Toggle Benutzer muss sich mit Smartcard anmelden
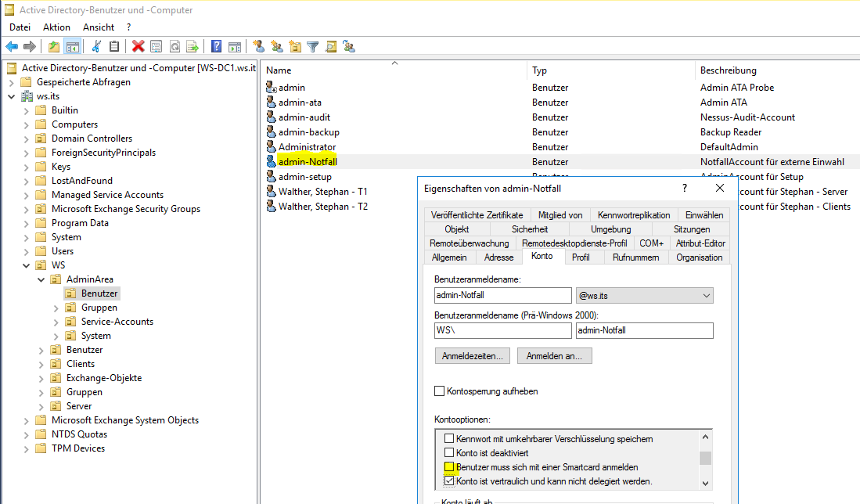The height and width of the screenshot is (504, 860). coord(449,467)
